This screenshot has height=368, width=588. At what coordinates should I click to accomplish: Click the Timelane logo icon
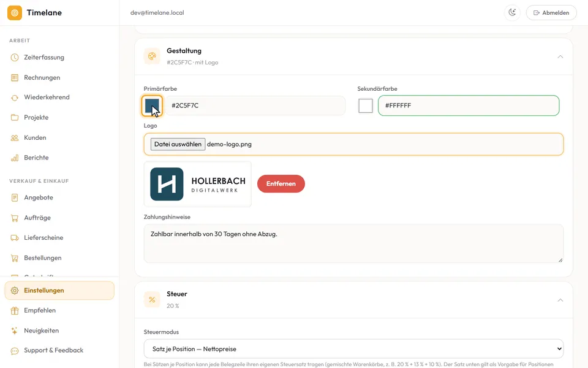click(15, 13)
